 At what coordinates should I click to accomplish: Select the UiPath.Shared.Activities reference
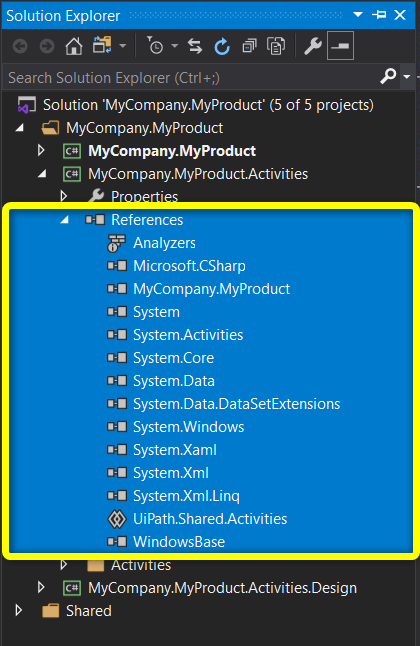coord(210,519)
